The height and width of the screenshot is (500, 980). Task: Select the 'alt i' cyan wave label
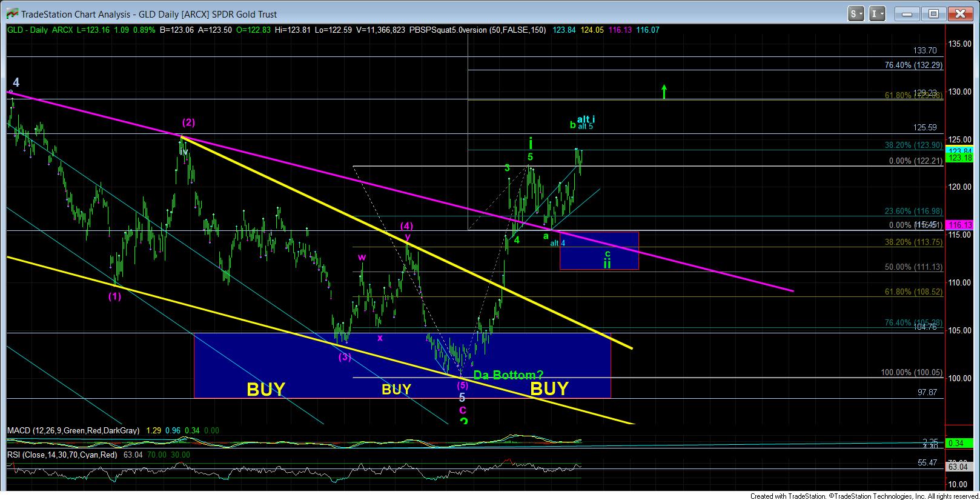[x=586, y=119]
